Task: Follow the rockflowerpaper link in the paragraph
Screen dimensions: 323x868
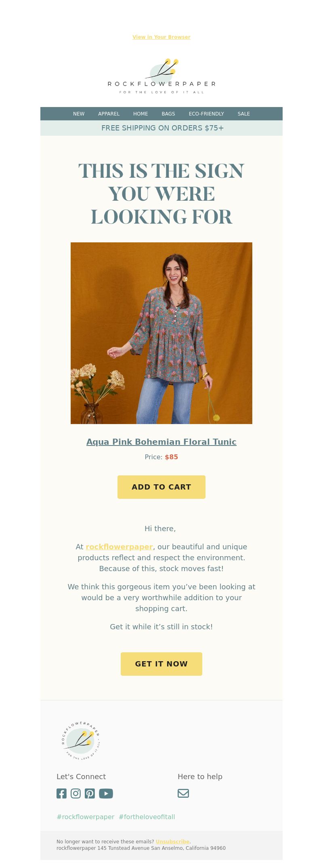Action: [x=119, y=547]
